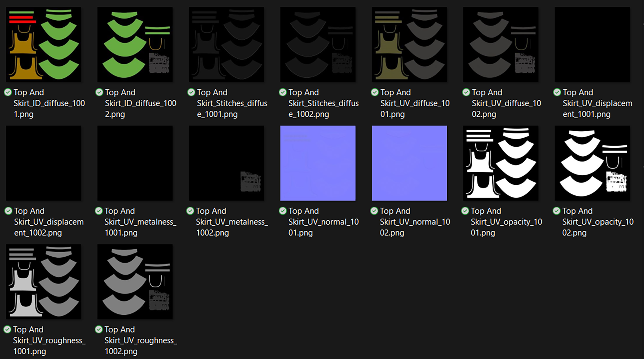The image size is (644, 359).
Task: Click sync status icon of Skirt_UV_metalness_1001.png
Action: (99, 211)
